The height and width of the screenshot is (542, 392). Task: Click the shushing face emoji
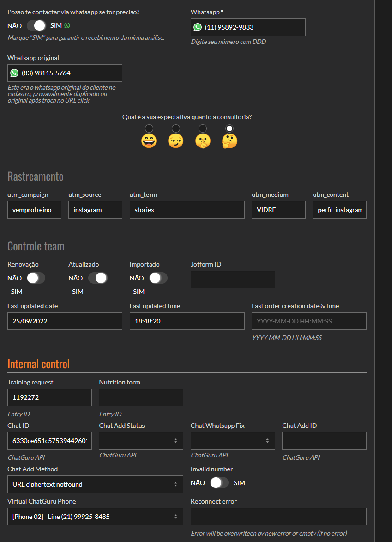[203, 141]
